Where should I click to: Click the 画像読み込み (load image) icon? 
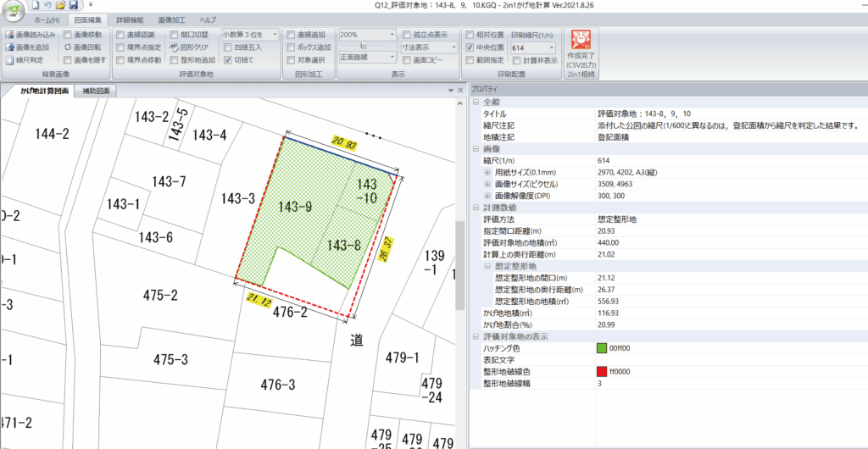pyautogui.click(x=8, y=35)
